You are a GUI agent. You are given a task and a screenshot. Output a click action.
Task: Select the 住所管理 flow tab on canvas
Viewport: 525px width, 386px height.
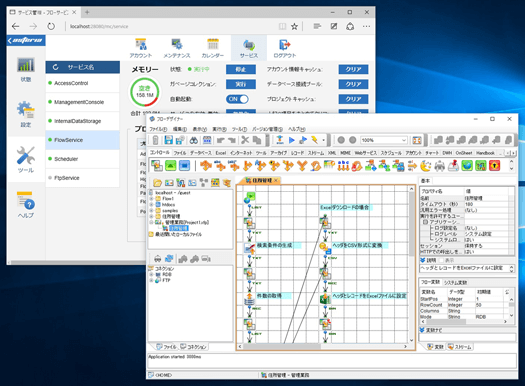[x=261, y=180]
